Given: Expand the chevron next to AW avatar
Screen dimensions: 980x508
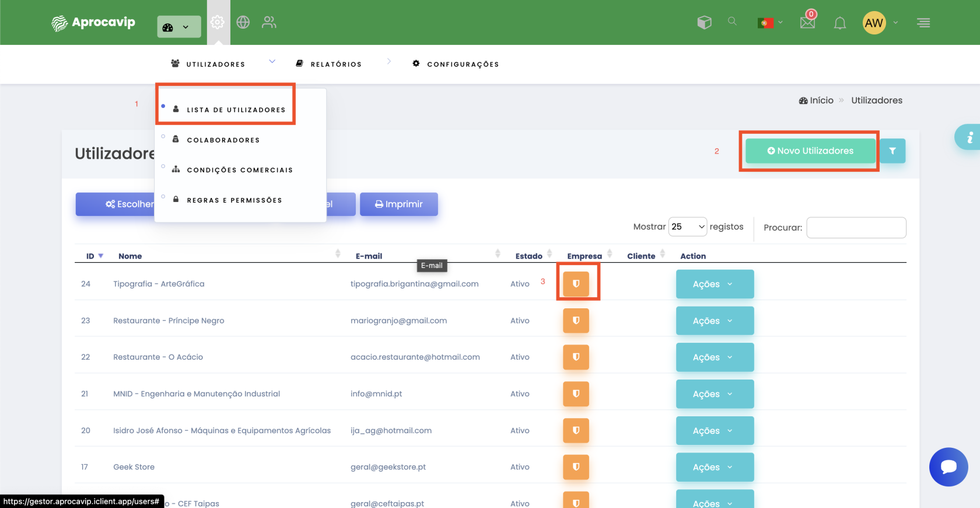Looking at the screenshot, I should point(895,23).
